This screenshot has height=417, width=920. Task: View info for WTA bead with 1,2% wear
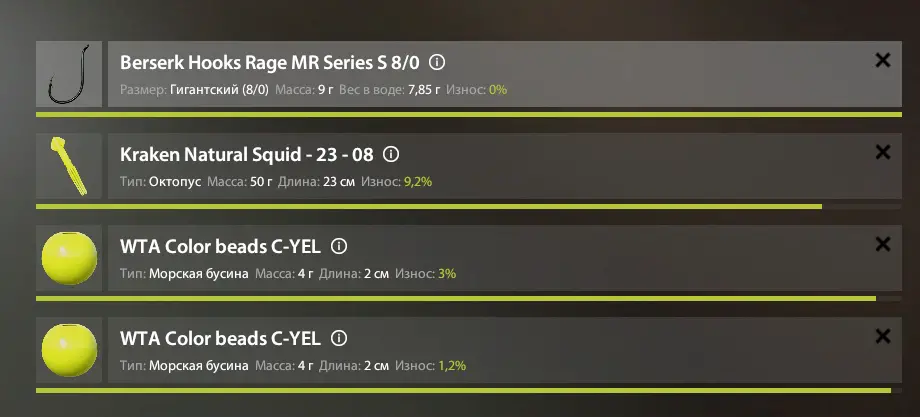(339, 338)
